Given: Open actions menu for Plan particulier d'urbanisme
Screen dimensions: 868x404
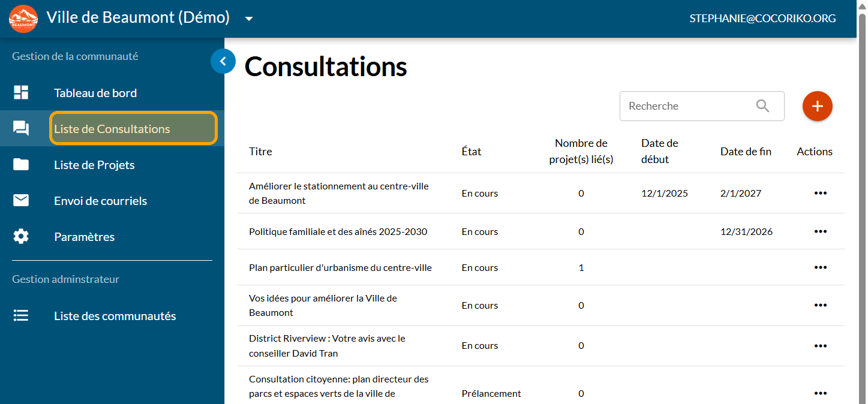Looking at the screenshot, I should click(820, 267).
